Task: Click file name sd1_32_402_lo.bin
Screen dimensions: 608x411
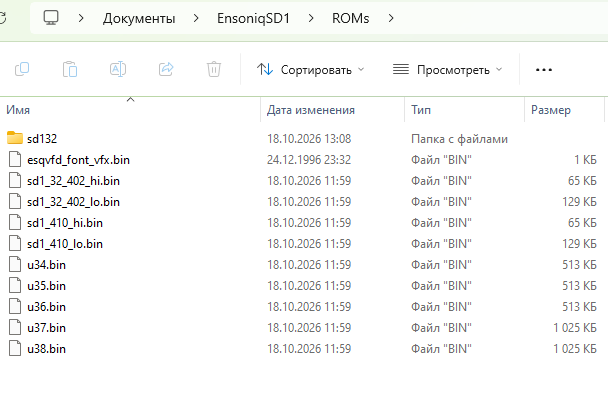Action: (73, 202)
